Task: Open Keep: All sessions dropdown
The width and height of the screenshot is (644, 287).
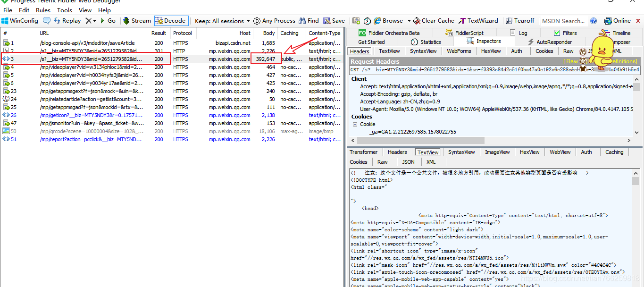Action: [222, 21]
